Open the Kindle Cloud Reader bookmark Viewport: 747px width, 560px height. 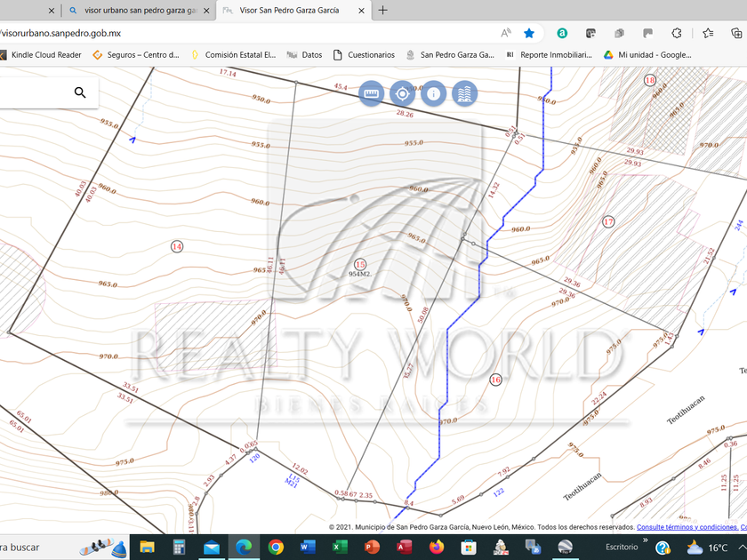click(41, 55)
